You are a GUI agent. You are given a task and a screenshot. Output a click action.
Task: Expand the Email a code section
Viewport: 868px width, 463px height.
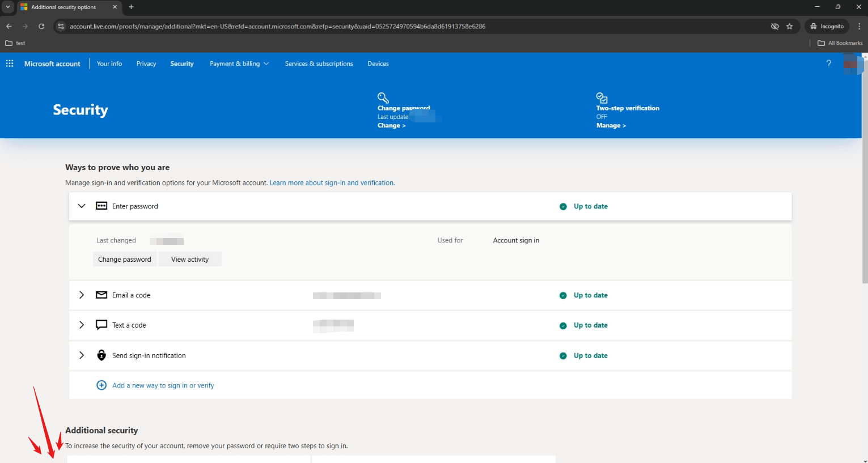tap(81, 295)
